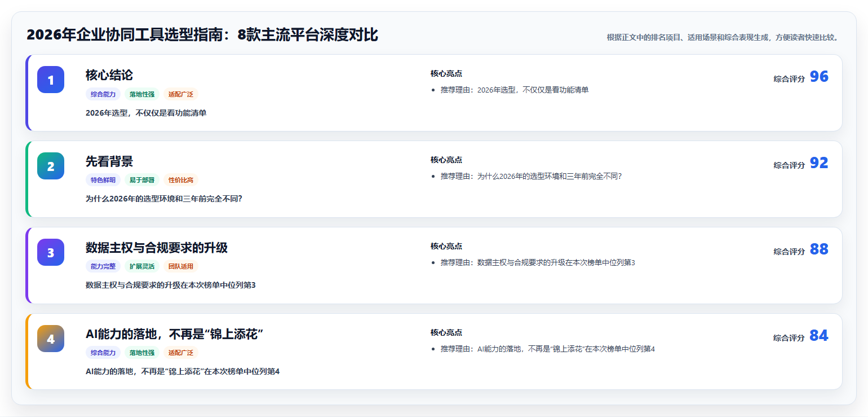This screenshot has width=868, height=417.
Task: Click bullet 推荐理由：AI能力的落地
Action: (x=548, y=349)
